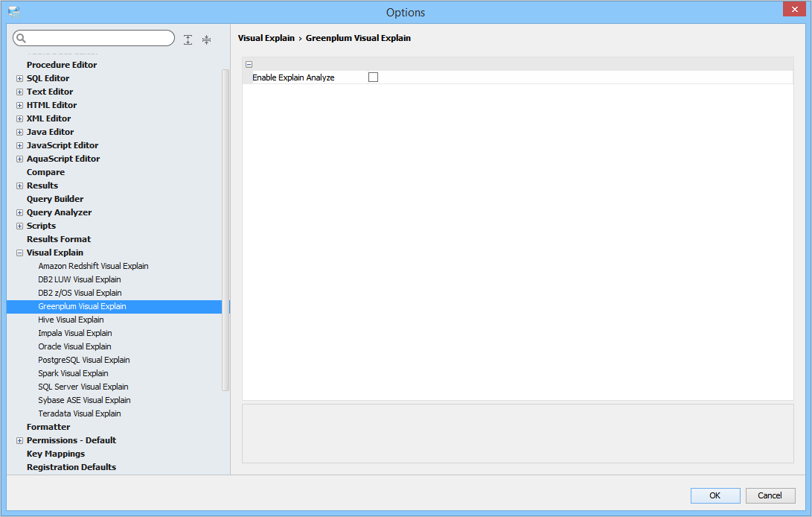The height and width of the screenshot is (517, 812).
Task: Click the app icon in title bar
Action: click(14, 11)
